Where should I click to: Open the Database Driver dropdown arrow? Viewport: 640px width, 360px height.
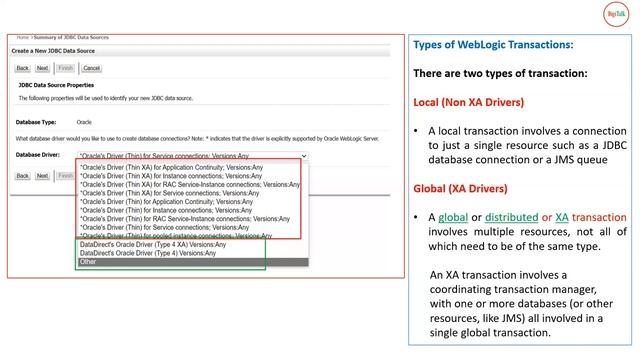304,156
